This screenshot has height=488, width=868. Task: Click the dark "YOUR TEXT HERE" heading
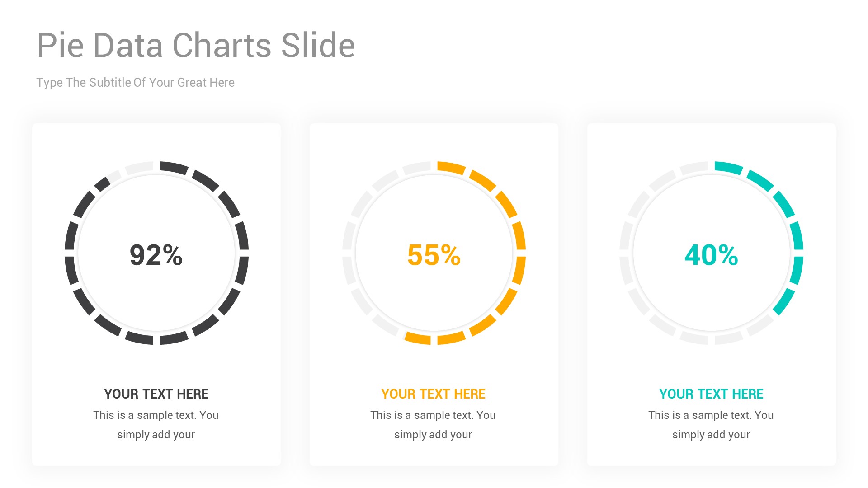(x=156, y=394)
